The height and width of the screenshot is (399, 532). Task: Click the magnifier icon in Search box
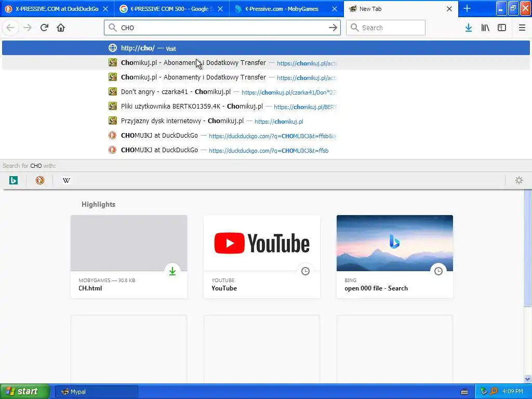pyautogui.click(x=354, y=28)
